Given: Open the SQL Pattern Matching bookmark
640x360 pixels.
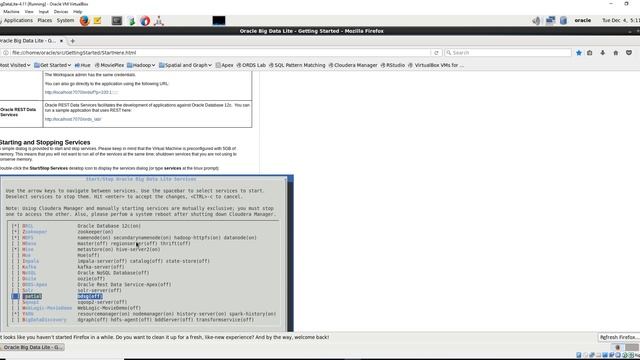Looking at the screenshot, I should [x=297, y=65].
